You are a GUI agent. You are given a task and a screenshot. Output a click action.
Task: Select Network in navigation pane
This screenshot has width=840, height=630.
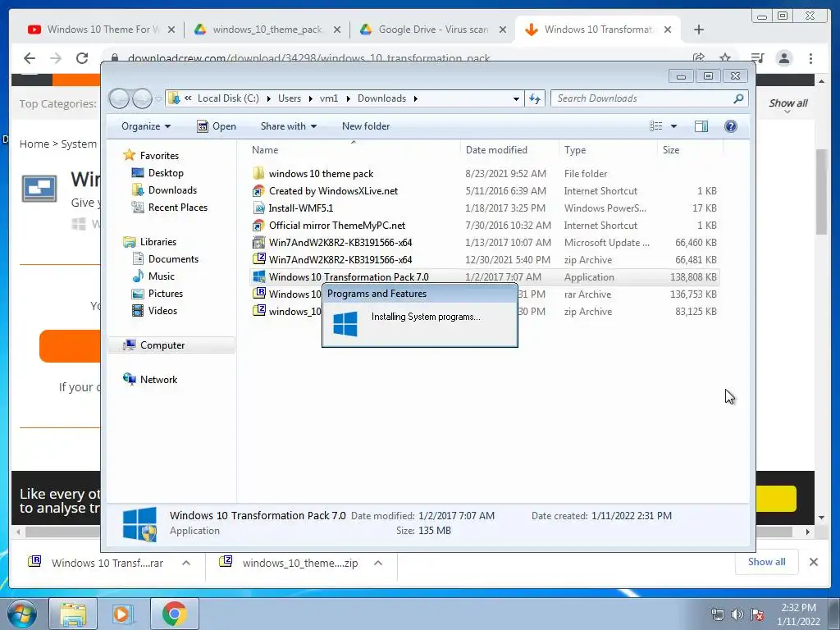tap(158, 379)
